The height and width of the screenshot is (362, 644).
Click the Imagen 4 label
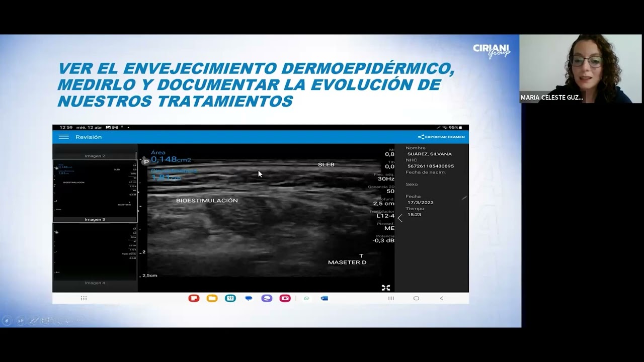coord(95,283)
